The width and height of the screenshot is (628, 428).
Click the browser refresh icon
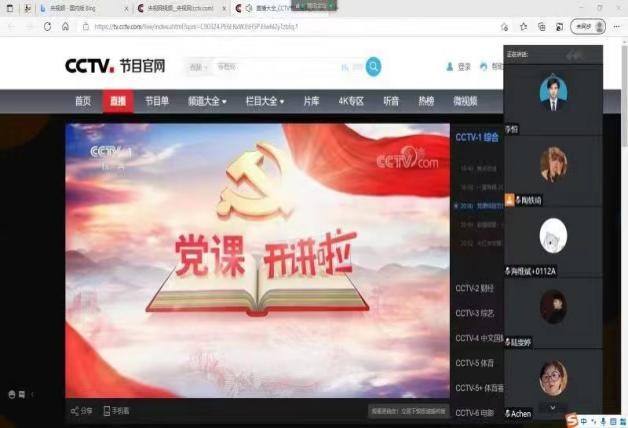coord(48,26)
